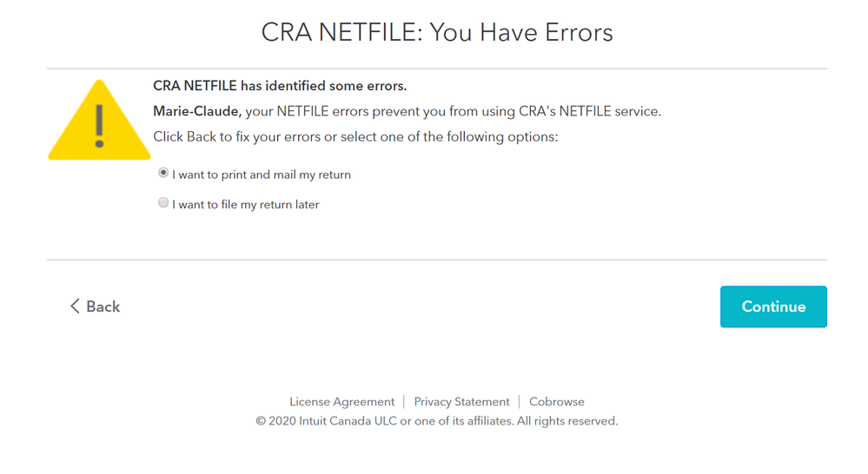Image resolution: width=868 pixels, height=474 pixels.
Task: Click the 'I want to file my return later' label
Action: pos(246,205)
